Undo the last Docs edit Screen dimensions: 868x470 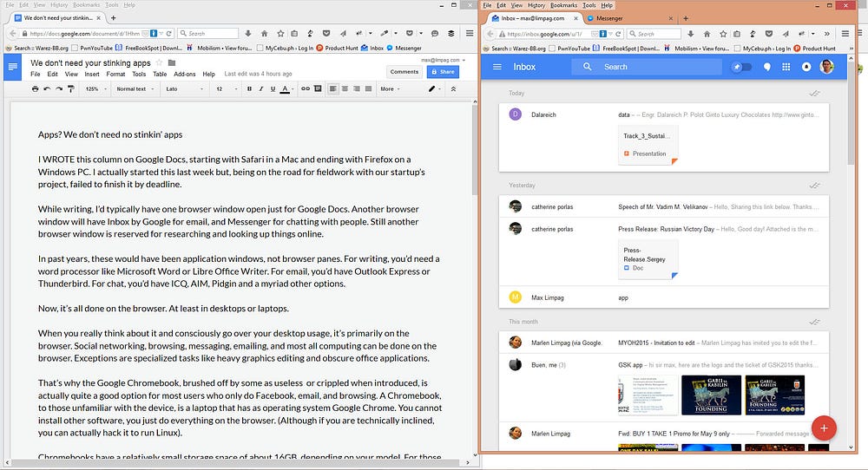pos(47,88)
